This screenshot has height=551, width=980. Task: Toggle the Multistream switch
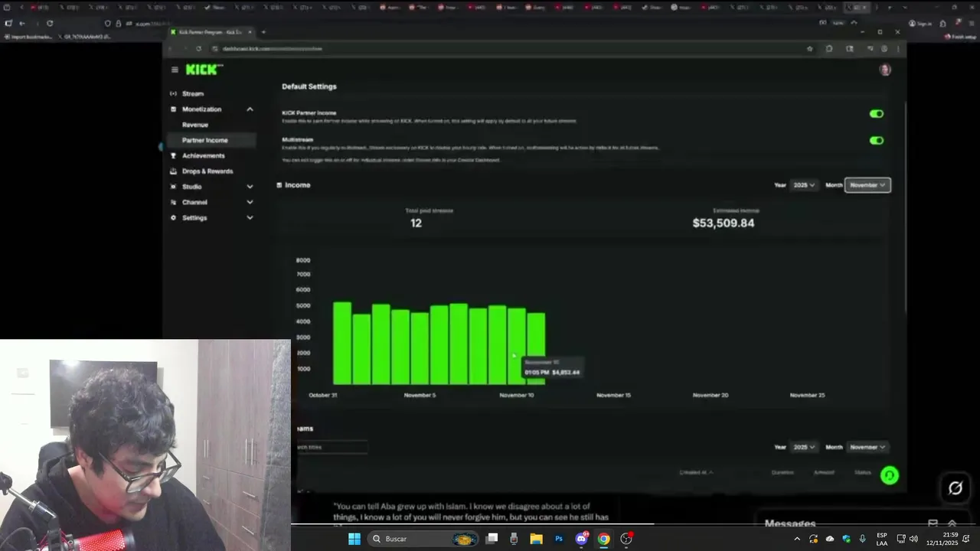pos(877,141)
